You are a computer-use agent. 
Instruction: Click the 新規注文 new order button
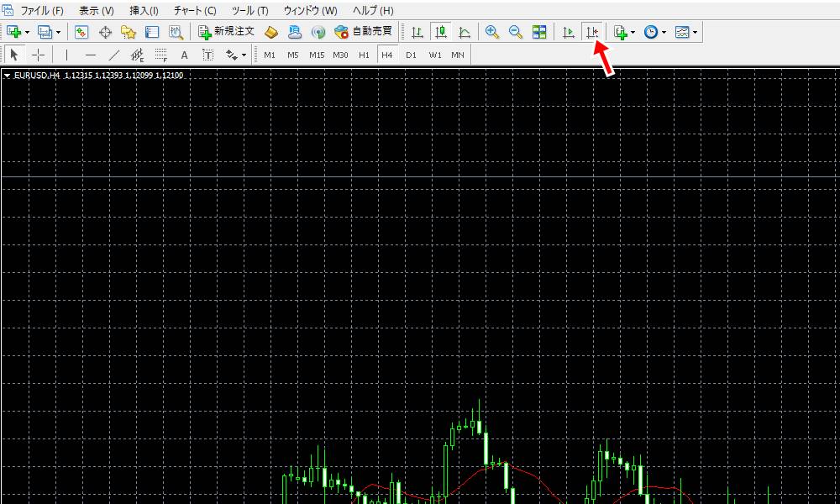[226, 32]
